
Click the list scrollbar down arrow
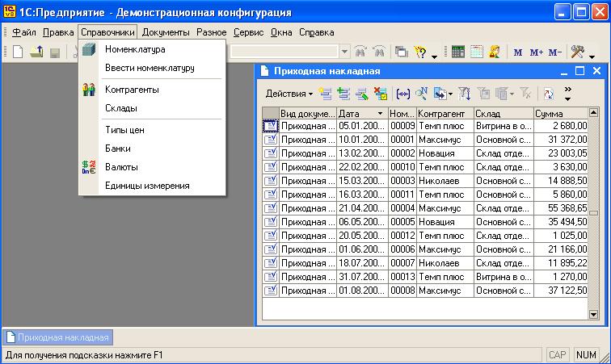click(x=593, y=314)
